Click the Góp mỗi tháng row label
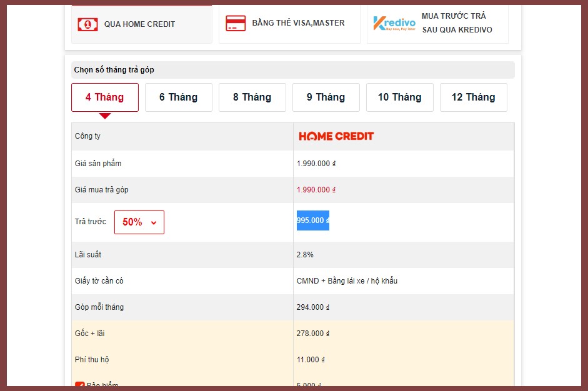 pyautogui.click(x=99, y=307)
